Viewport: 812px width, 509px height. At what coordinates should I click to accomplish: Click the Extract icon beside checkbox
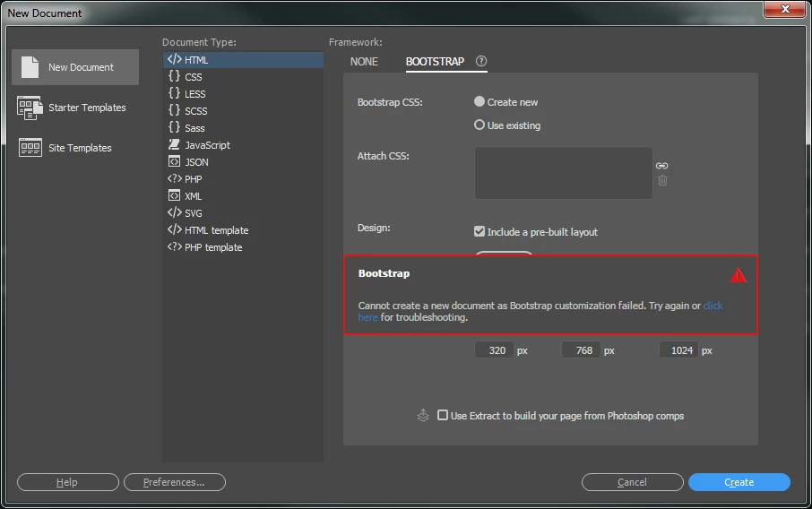point(423,415)
